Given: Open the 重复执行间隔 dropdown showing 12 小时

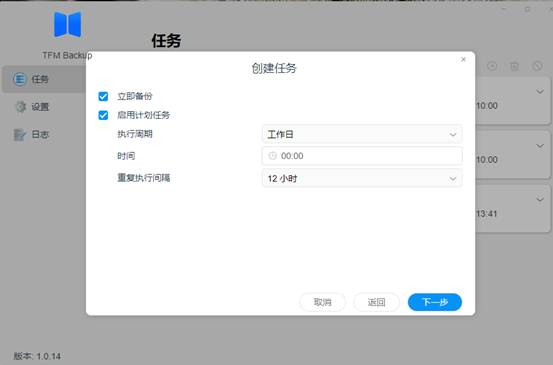Looking at the screenshot, I should coord(362,178).
